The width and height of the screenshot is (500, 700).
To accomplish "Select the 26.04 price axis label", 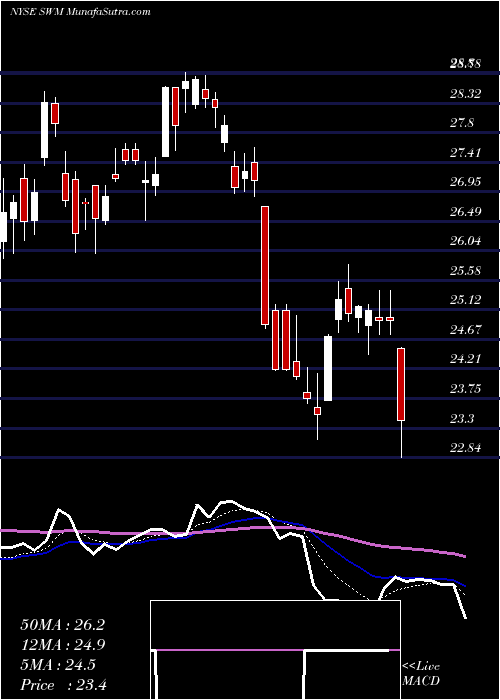I will tap(465, 241).
